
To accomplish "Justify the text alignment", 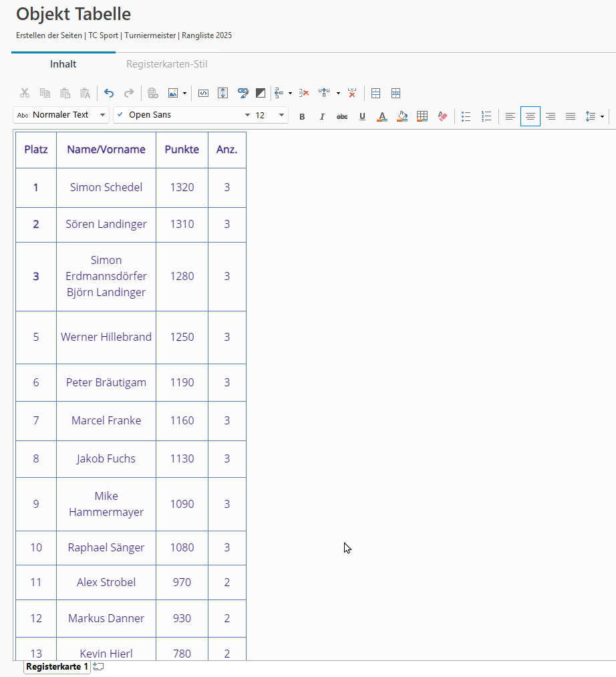I will click(x=571, y=116).
